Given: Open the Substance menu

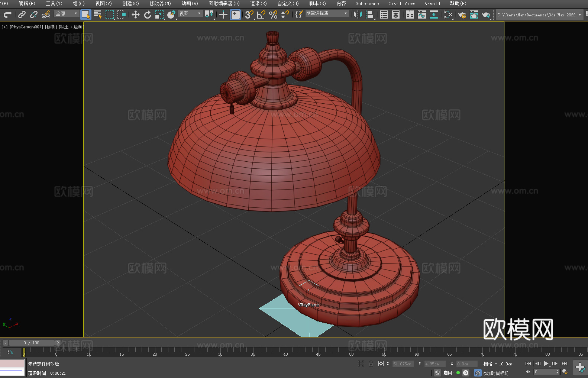Looking at the screenshot, I should (x=367, y=3).
